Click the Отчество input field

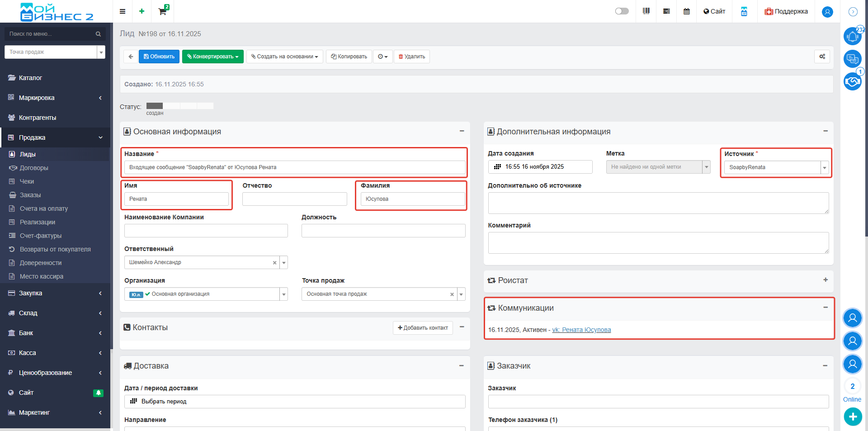pos(294,199)
